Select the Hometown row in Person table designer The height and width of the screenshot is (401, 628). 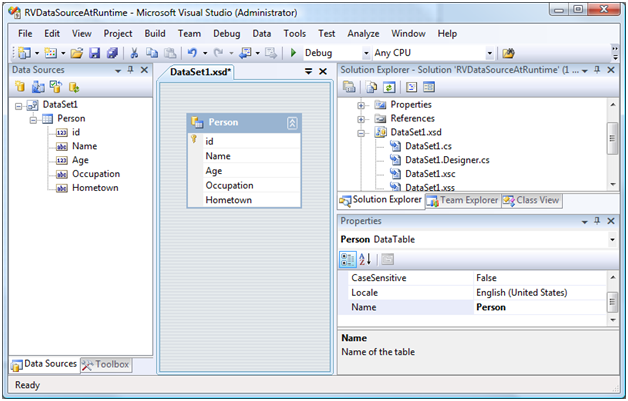click(244, 200)
